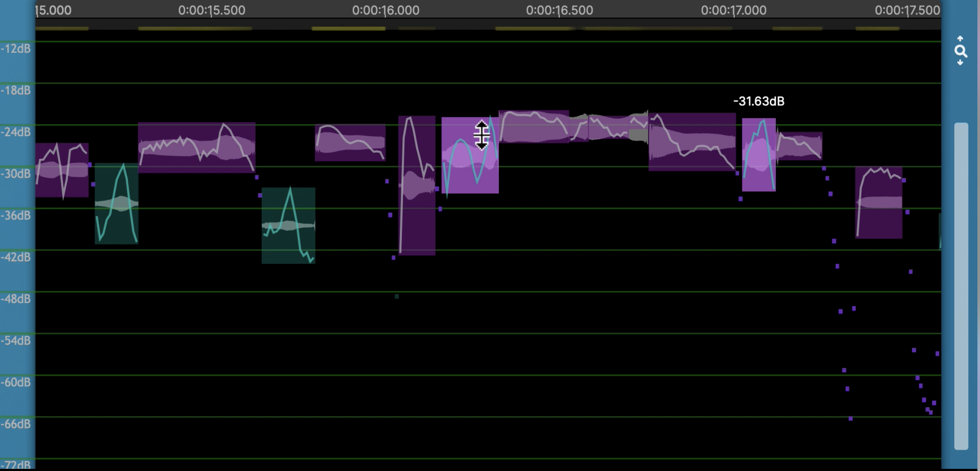Click the bright yellow bar below 16.000 ruler
Screen dimensions: 980x471
tap(348, 28)
